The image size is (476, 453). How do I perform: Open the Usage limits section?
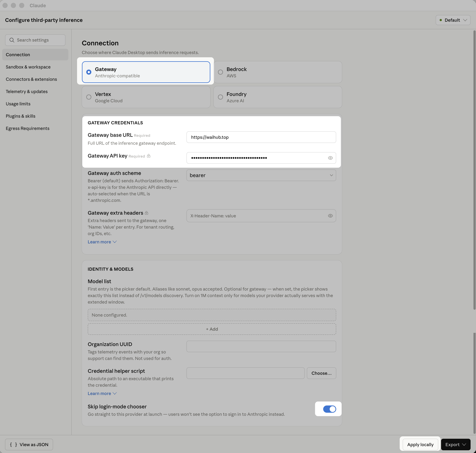coord(35,104)
